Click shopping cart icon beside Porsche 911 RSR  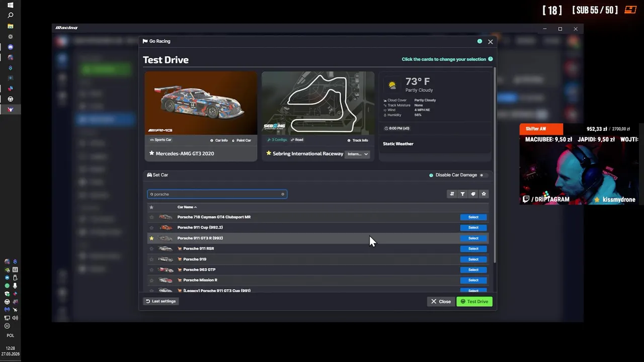(180, 249)
